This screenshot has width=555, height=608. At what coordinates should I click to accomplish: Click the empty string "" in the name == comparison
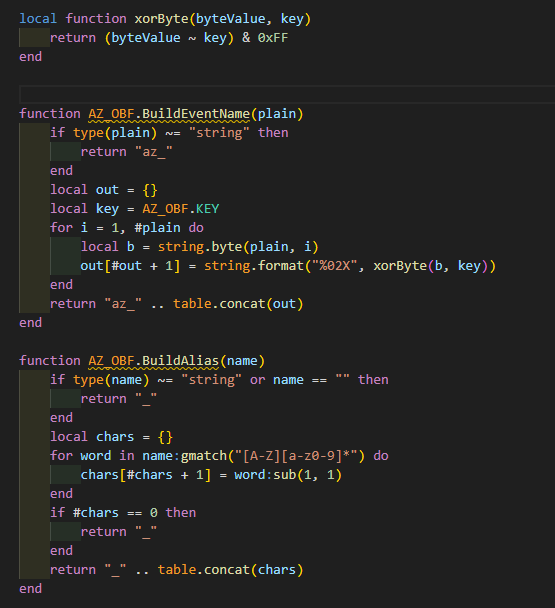coord(342,380)
